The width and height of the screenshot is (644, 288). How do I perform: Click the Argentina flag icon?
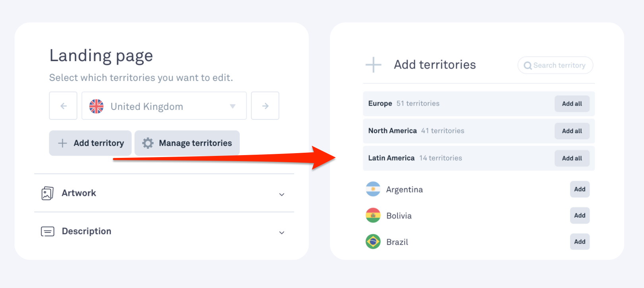point(373,189)
